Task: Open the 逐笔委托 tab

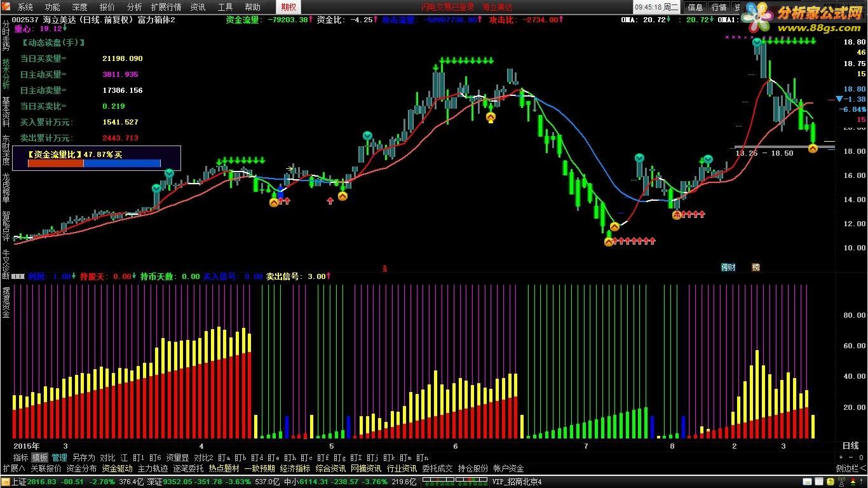Action: click(x=189, y=469)
